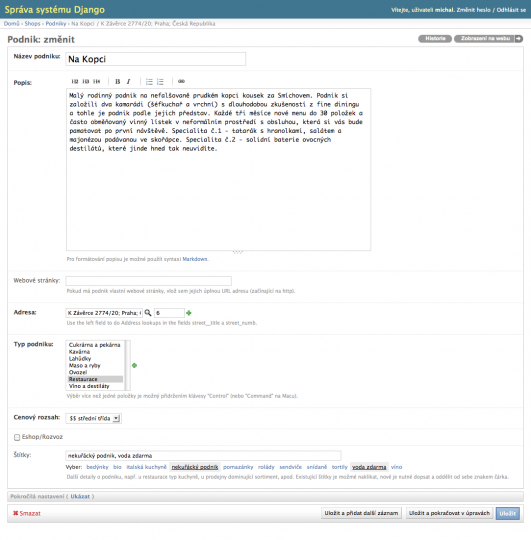Image resolution: width=531 pixels, height=540 pixels.
Task: Add the pomazánky tag
Action: 238,467
